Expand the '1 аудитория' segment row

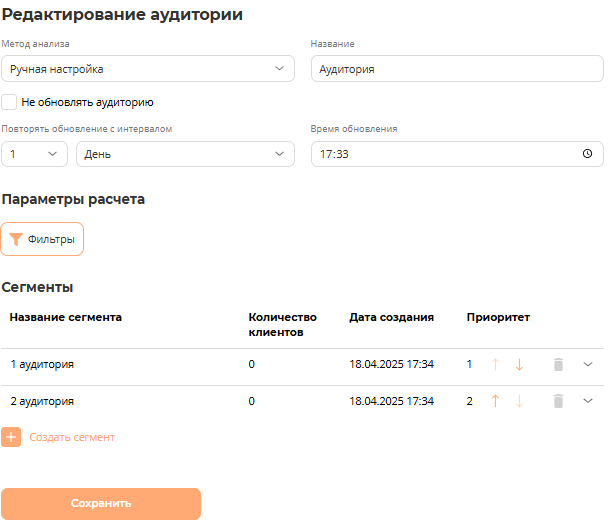pyautogui.click(x=588, y=365)
